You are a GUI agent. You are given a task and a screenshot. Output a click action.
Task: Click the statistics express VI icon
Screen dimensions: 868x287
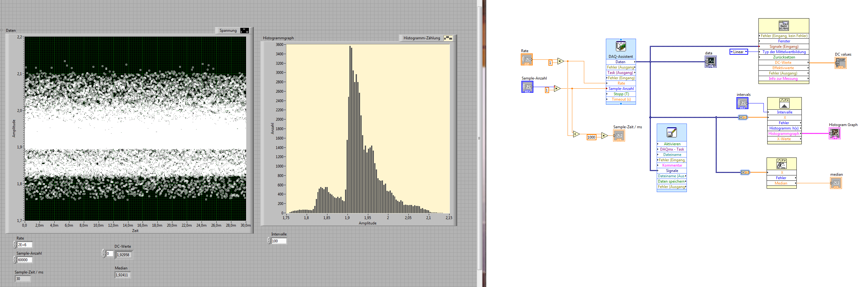(781, 163)
